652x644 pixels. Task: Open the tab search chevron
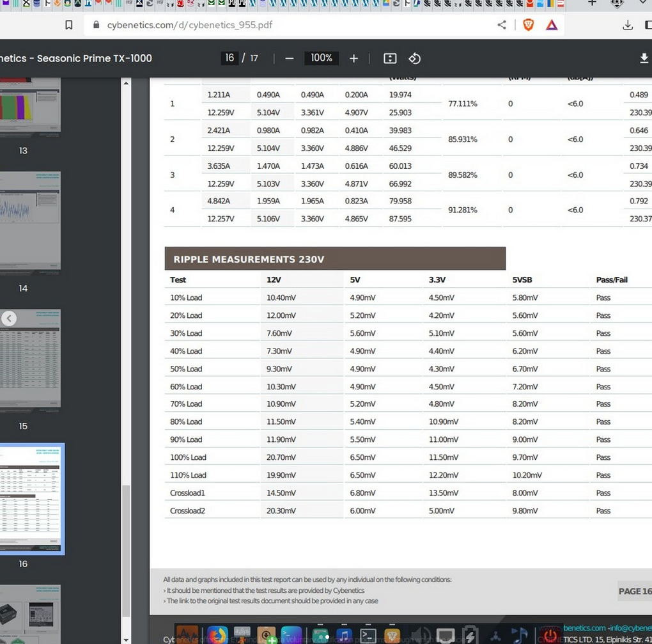tap(644, 3)
